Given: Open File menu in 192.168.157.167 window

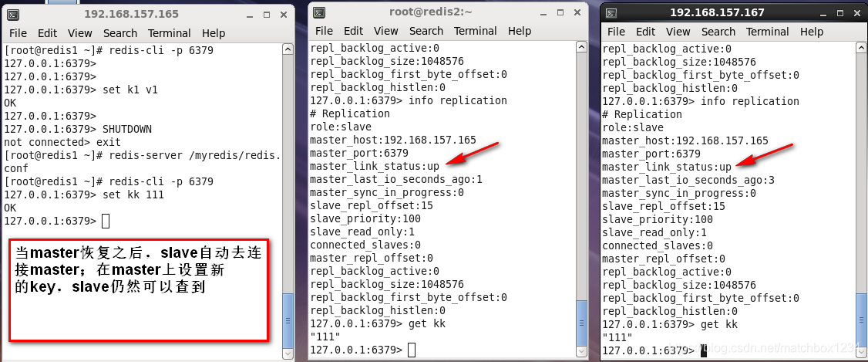Looking at the screenshot, I should coord(616,32).
